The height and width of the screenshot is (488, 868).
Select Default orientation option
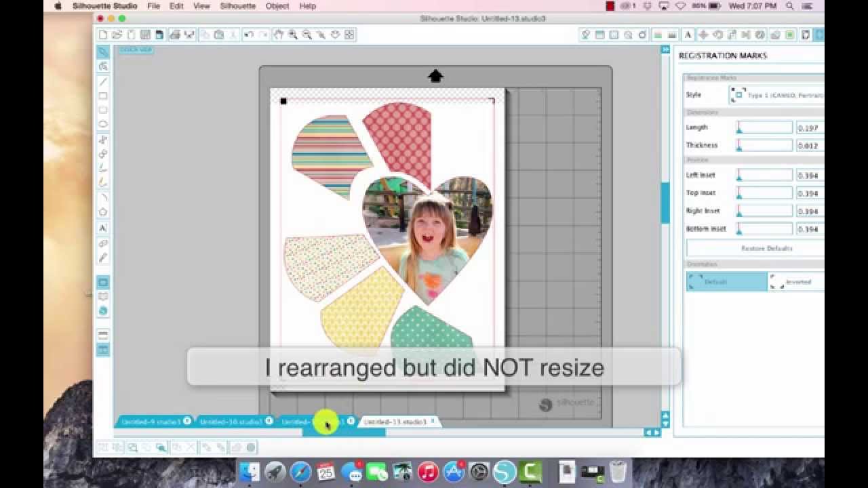click(x=726, y=281)
